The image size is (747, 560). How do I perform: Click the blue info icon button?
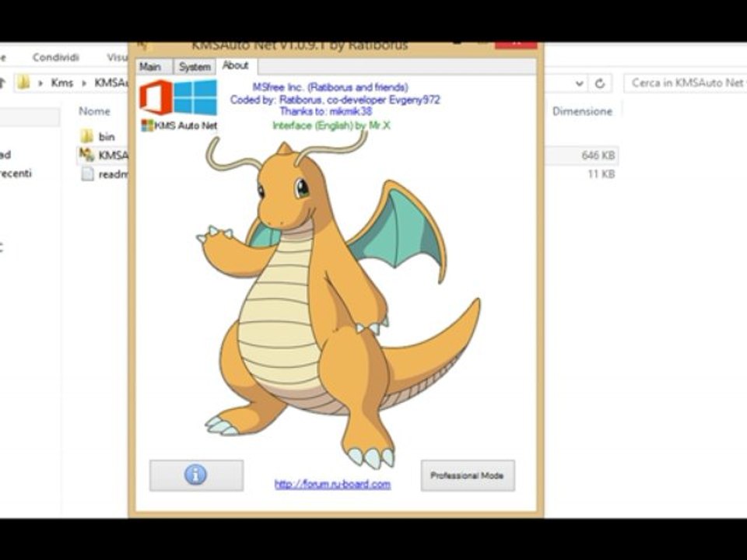click(196, 474)
